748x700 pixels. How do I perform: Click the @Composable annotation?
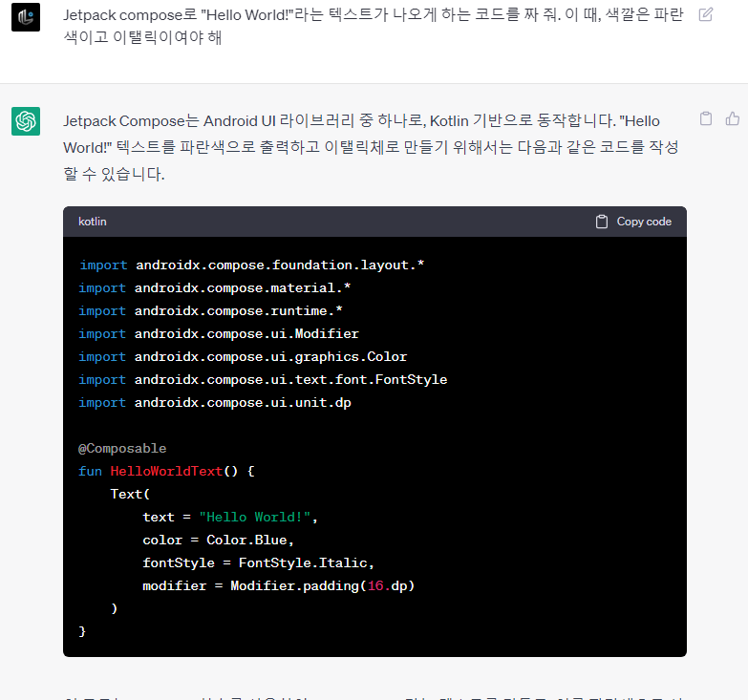(122, 448)
